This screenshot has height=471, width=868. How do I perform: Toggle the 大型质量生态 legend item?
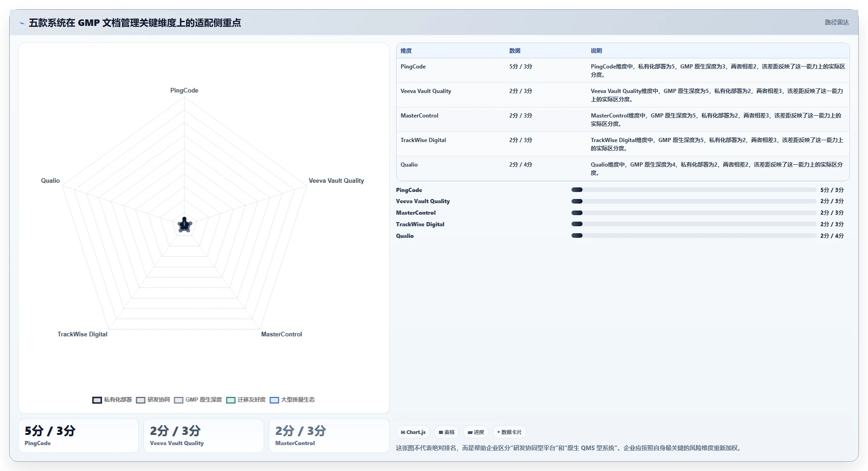292,400
